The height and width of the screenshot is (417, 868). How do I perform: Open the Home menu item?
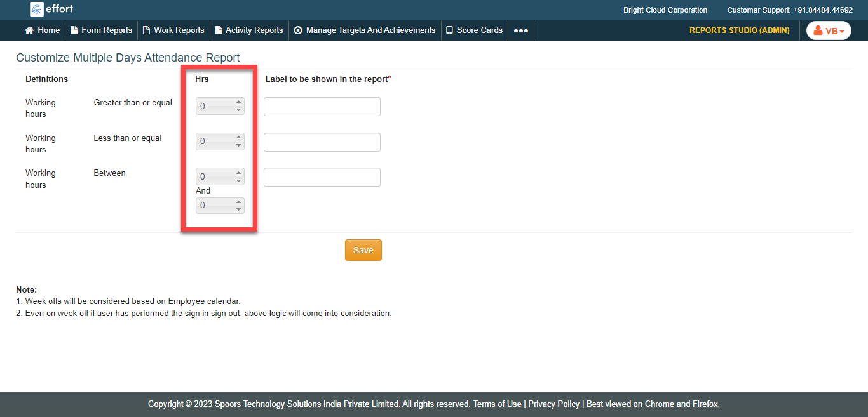pyautogui.click(x=43, y=30)
